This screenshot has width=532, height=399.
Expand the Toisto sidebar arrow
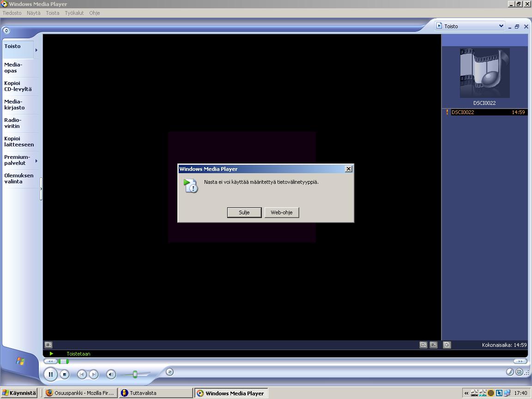(x=36, y=50)
